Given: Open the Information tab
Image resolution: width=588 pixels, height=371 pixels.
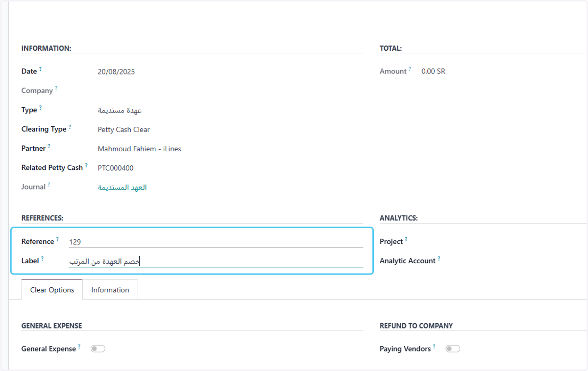Looking at the screenshot, I should pos(110,290).
